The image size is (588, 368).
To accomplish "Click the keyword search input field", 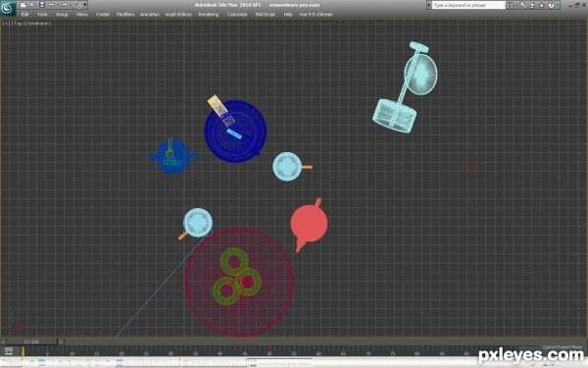I will (468, 5).
